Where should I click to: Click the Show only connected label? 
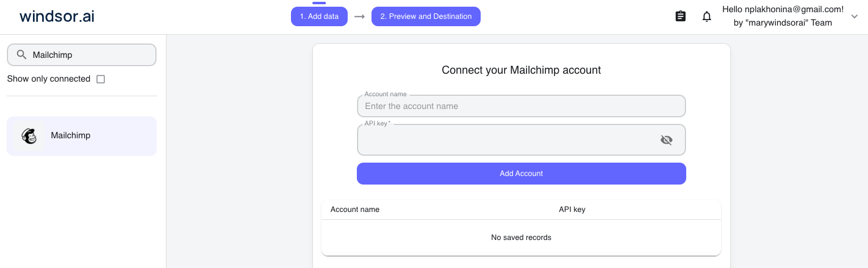pos(49,79)
